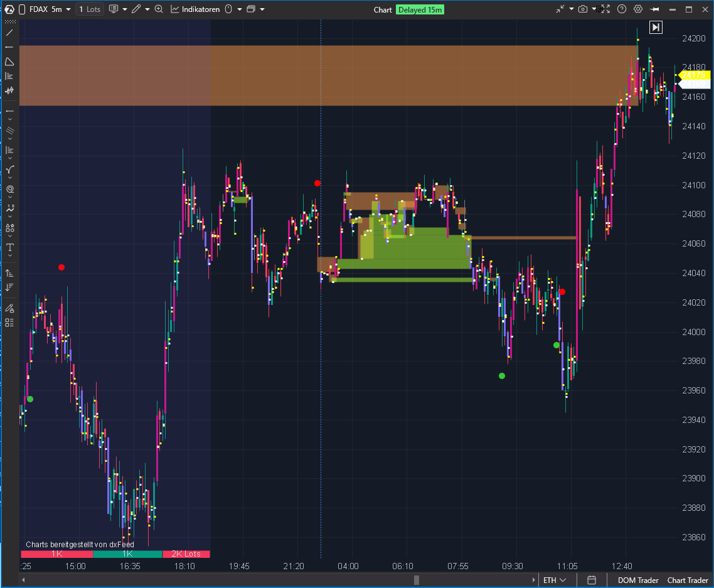
Task: Choose the Fibonacci spiral drawing tool
Action: click(x=9, y=189)
